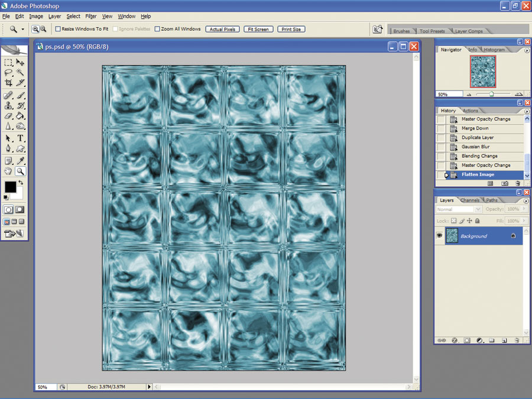Select the Clone Stamp tool
The height and width of the screenshot is (399, 532).
pos(8,106)
